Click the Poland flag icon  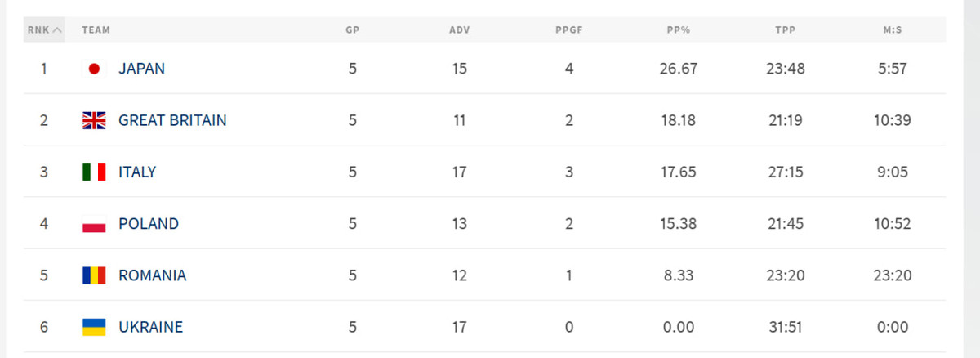pyautogui.click(x=95, y=224)
